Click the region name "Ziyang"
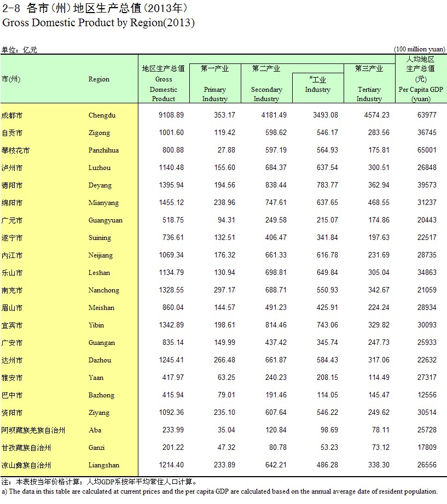The width and height of the screenshot is (447, 504). click(99, 412)
